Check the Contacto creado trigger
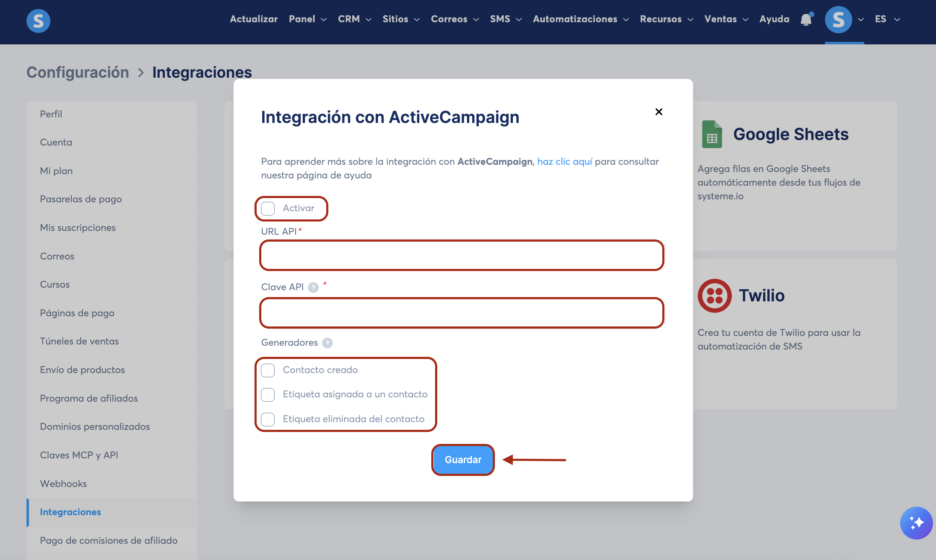This screenshot has width=936, height=560. pos(268,370)
